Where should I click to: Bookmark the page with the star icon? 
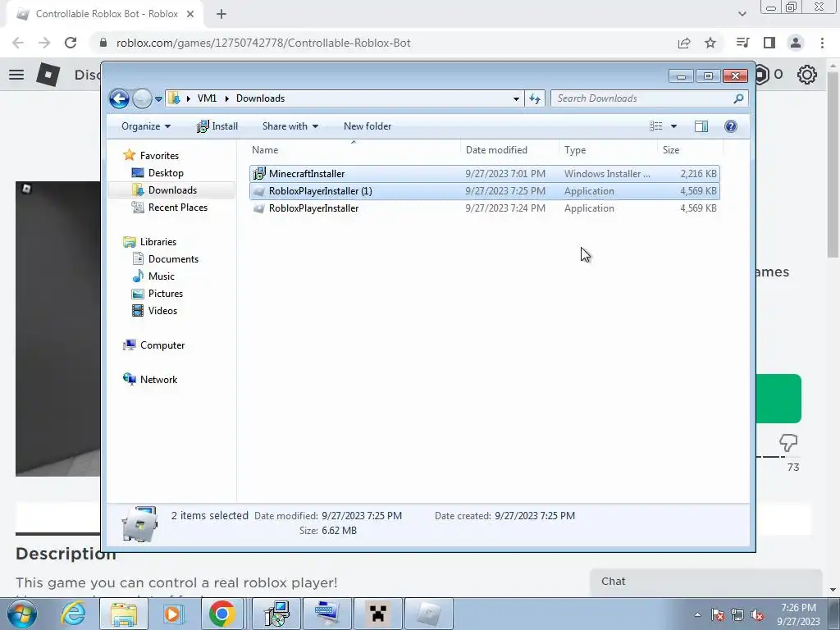[x=710, y=43]
